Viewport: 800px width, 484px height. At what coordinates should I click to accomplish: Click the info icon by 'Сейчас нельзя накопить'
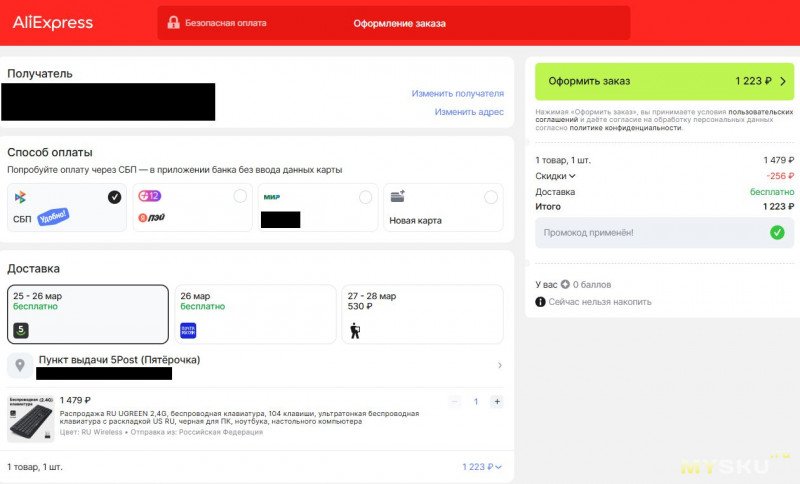click(540, 301)
